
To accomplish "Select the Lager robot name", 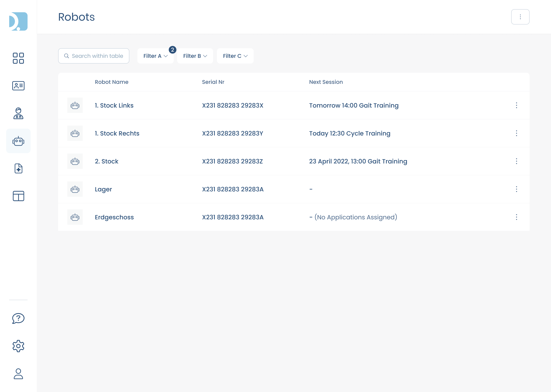I will click(103, 189).
